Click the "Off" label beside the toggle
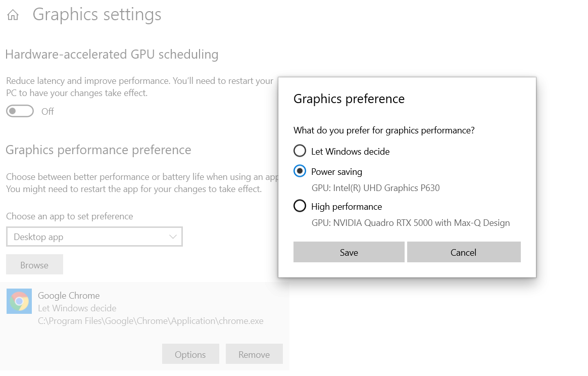588x376 pixels. [x=47, y=112]
